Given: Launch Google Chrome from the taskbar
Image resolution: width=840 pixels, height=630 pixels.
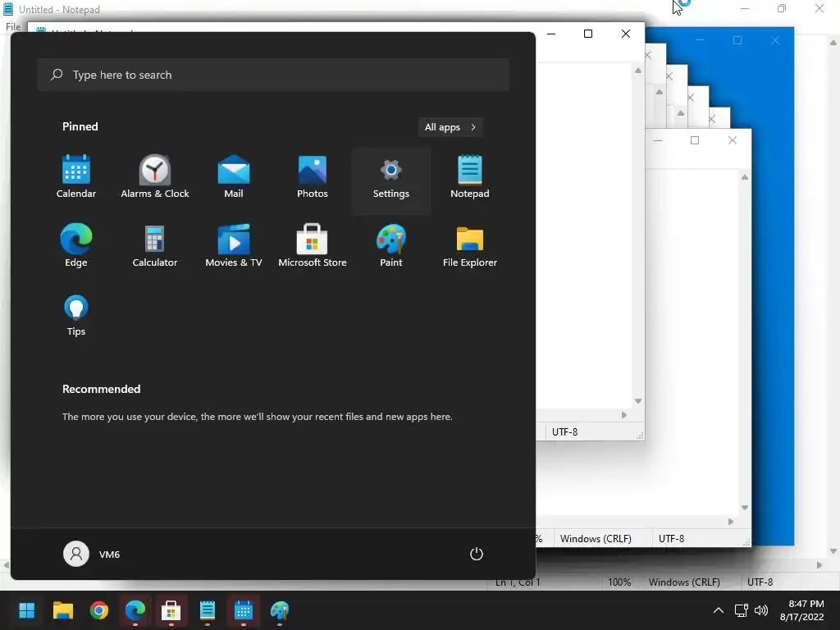Looking at the screenshot, I should 99,610.
